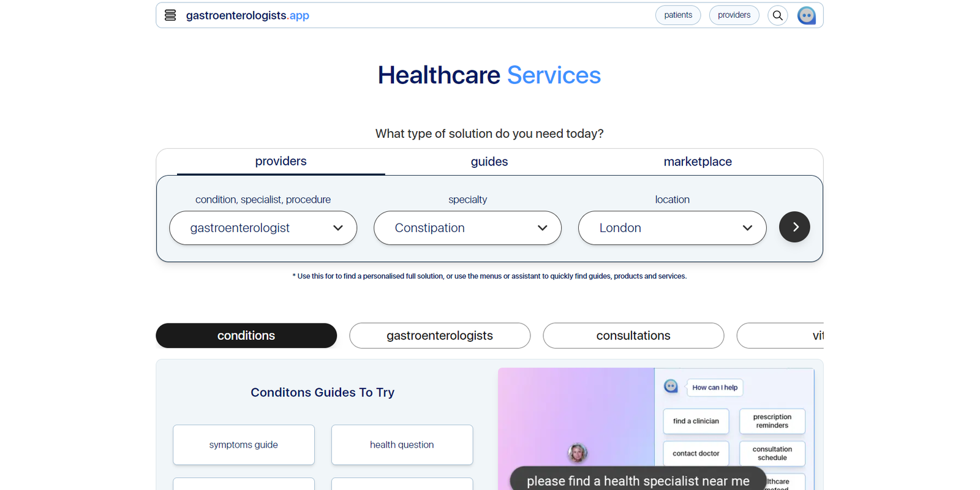Click the chatbot icon beside How can I help
Screen dimensions: 980x490
pos(671,386)
